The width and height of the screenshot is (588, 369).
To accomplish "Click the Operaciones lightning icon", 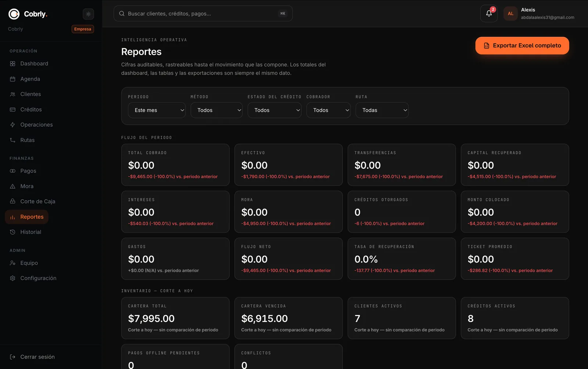I will [12, 125].
